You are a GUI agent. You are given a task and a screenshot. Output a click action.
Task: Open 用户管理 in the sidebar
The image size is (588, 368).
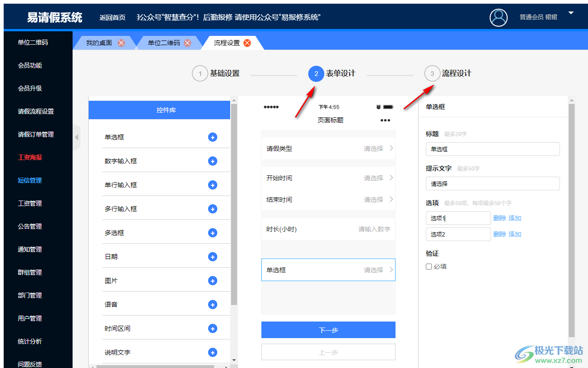[x=30, y=318]
